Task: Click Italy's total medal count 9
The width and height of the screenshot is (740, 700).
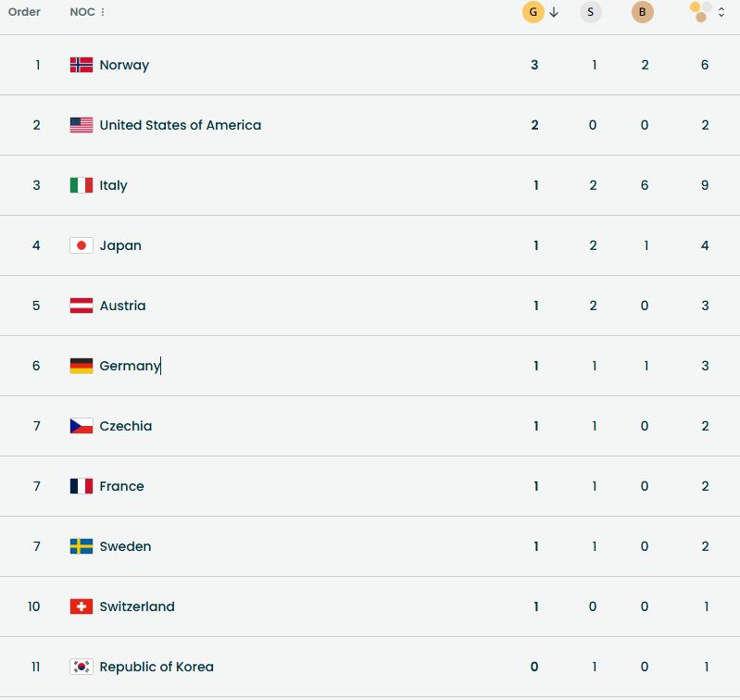Action: (x=705, y=185)
